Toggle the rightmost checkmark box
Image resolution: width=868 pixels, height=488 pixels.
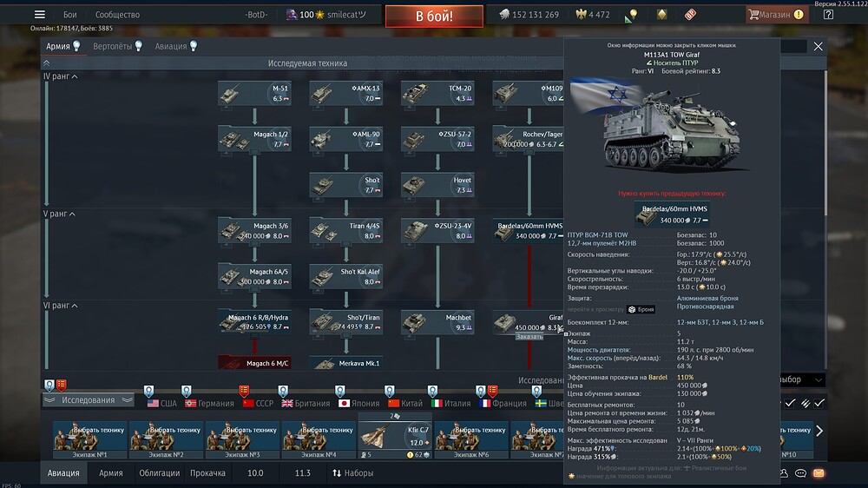pos(819,403)
